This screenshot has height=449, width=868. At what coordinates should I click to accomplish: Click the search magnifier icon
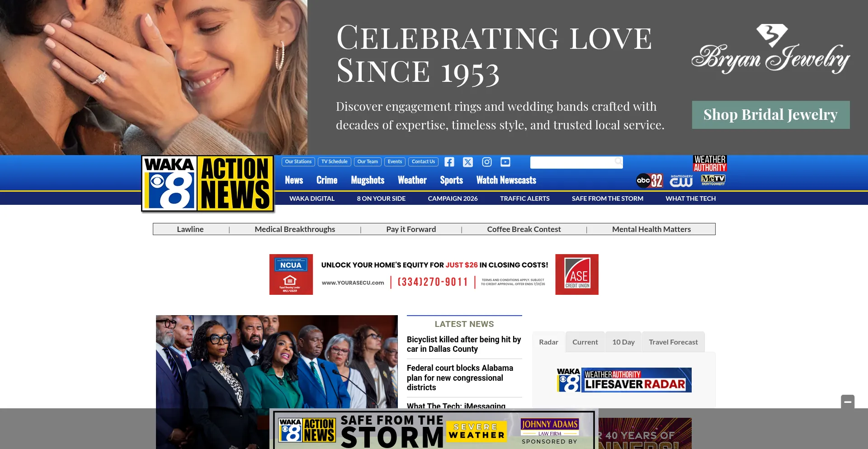tap(618, 161)
